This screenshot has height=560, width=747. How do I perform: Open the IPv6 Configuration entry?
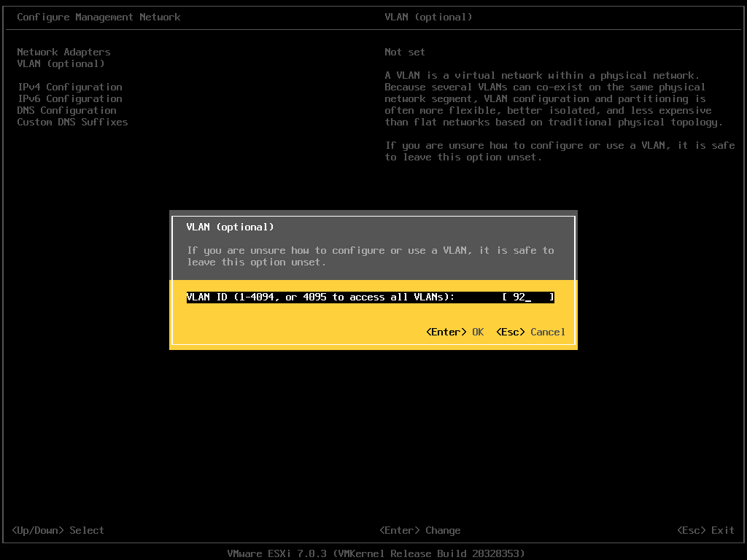tap(69, 98)
